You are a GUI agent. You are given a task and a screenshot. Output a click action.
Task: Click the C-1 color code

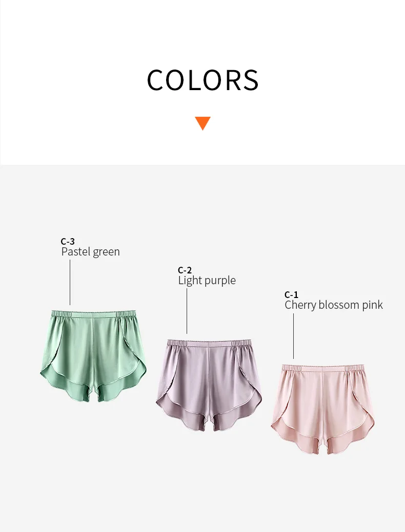[291, 294]
